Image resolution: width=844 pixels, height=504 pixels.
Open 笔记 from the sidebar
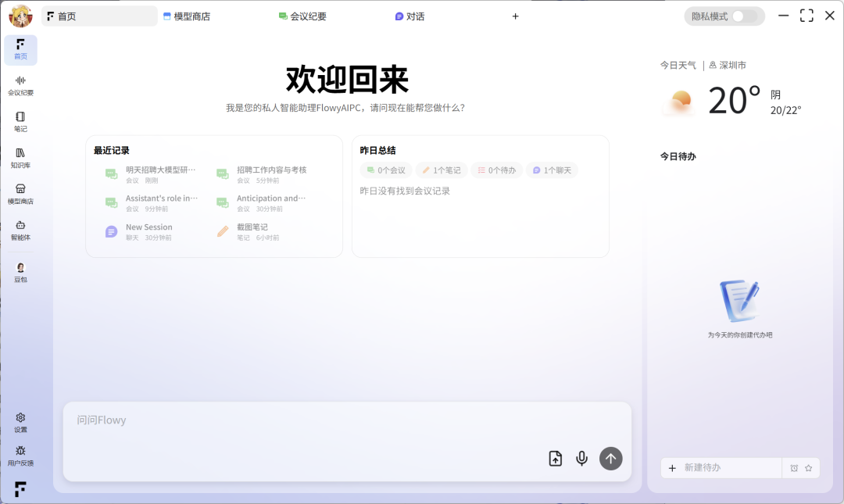(20, 121)
